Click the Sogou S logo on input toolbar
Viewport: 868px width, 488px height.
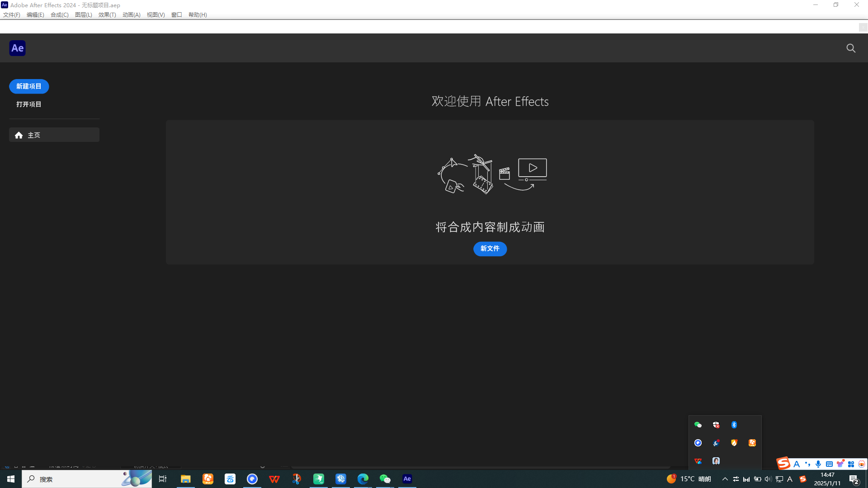783,463
